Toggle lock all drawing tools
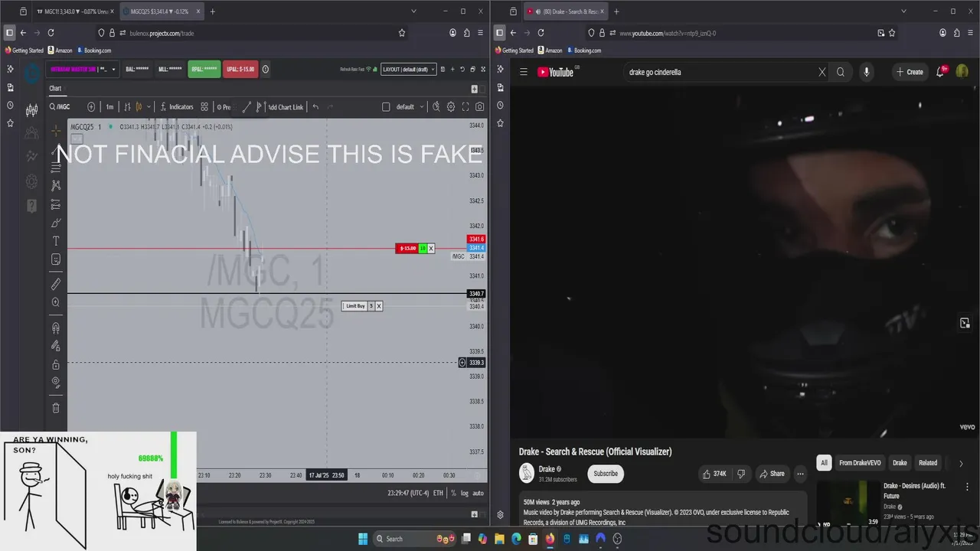This screenshot has width=980, height=551. pyautogui.click(x=56, y=364)
